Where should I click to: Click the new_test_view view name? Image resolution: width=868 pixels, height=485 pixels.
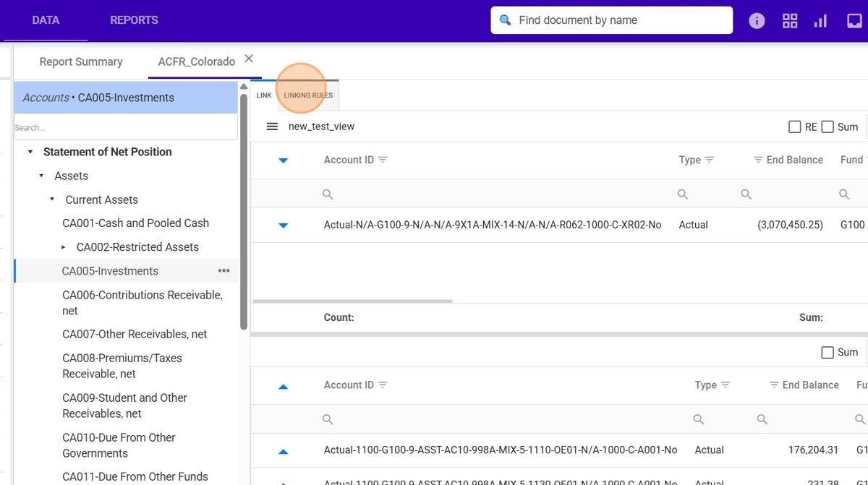pyautogui.click(x=321, y=126)
